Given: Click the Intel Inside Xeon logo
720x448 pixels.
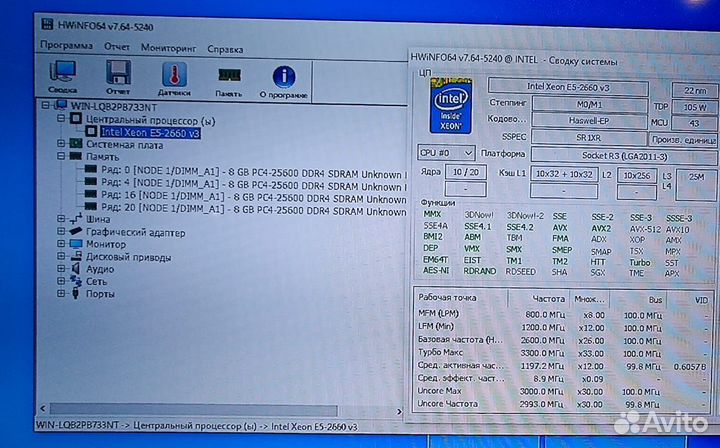Looking at the screenshot, I should pyautogui.click(x=450, y=106).
